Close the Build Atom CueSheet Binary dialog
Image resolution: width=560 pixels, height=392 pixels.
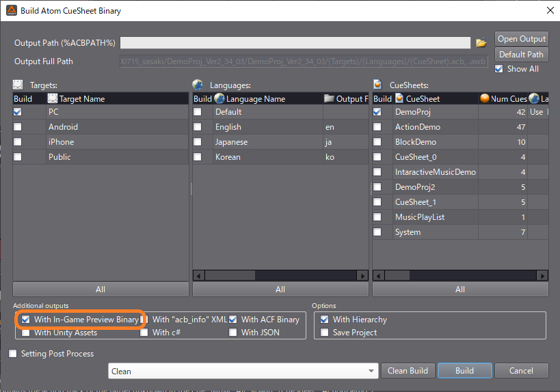(x=550, y=10)
